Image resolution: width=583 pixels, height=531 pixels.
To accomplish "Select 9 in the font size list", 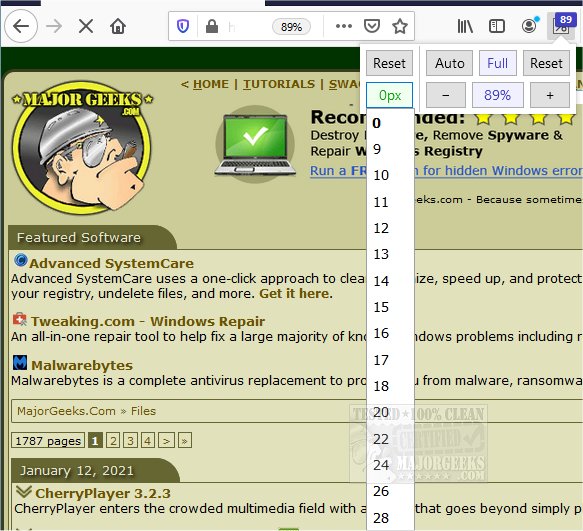I will tap(390, 149).
